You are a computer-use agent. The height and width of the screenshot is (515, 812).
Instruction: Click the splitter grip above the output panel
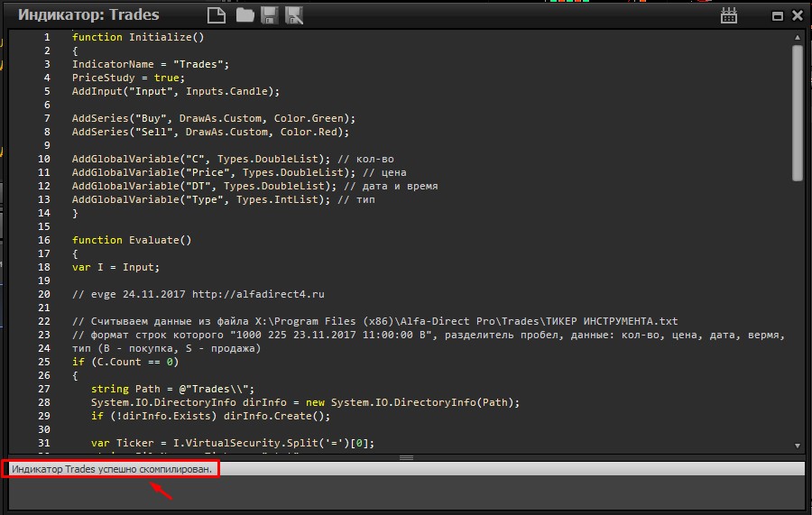pyautogui.click(x=406, y=457)
